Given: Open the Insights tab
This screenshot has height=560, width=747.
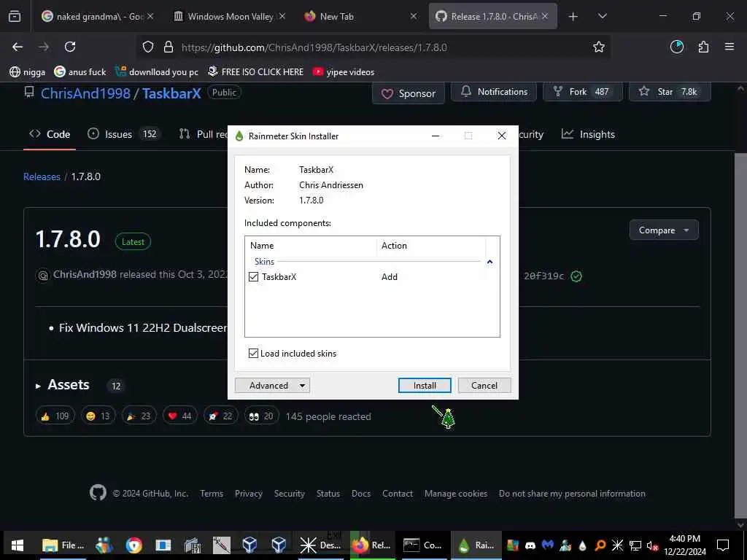Looking at the screenshot, I should tap(588, 134).
